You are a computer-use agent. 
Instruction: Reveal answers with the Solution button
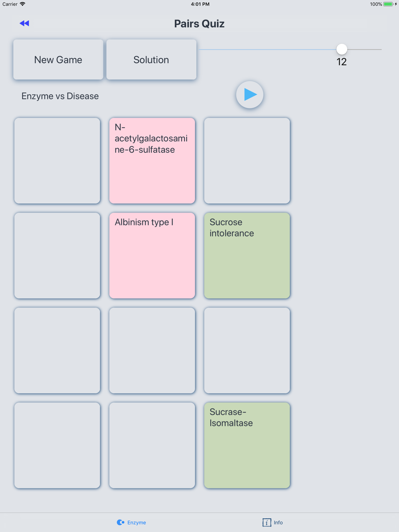[x=151, y=59]
